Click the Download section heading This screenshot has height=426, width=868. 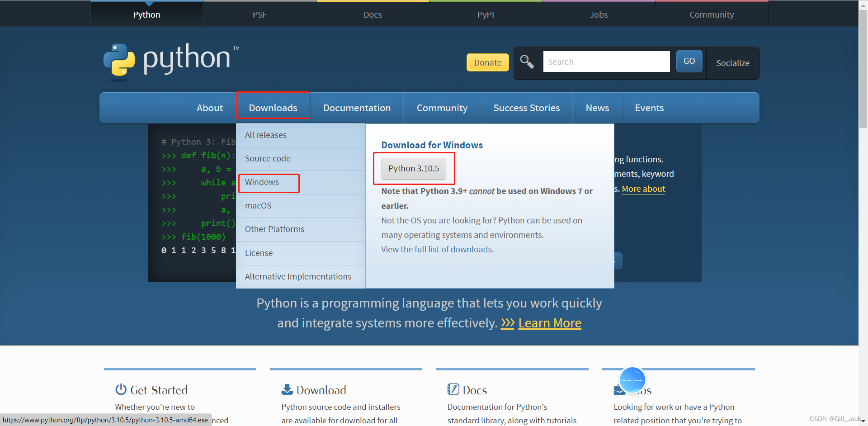point(321,390)
